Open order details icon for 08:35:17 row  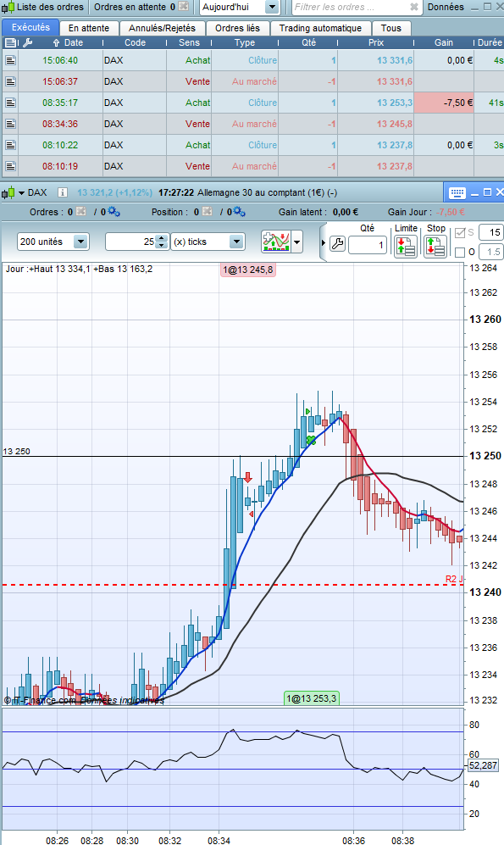click(10, 103)
